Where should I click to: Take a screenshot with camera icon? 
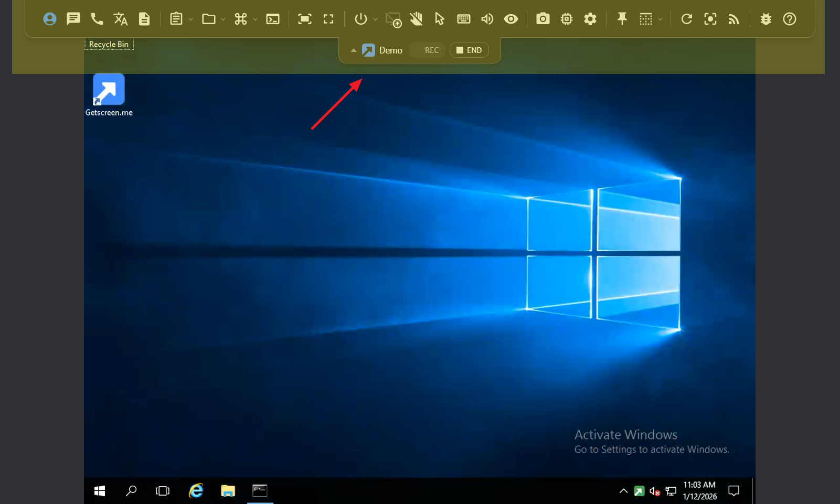(543, 19)
